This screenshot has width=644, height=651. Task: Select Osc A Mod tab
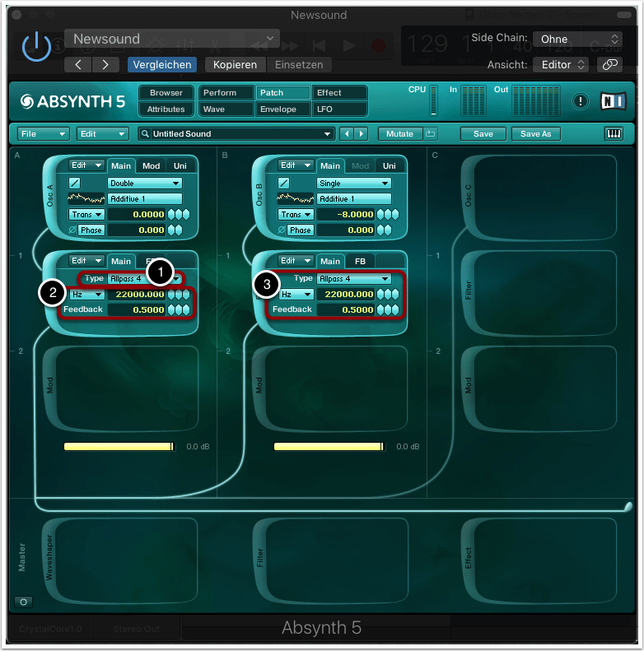(x=152, y=165)
